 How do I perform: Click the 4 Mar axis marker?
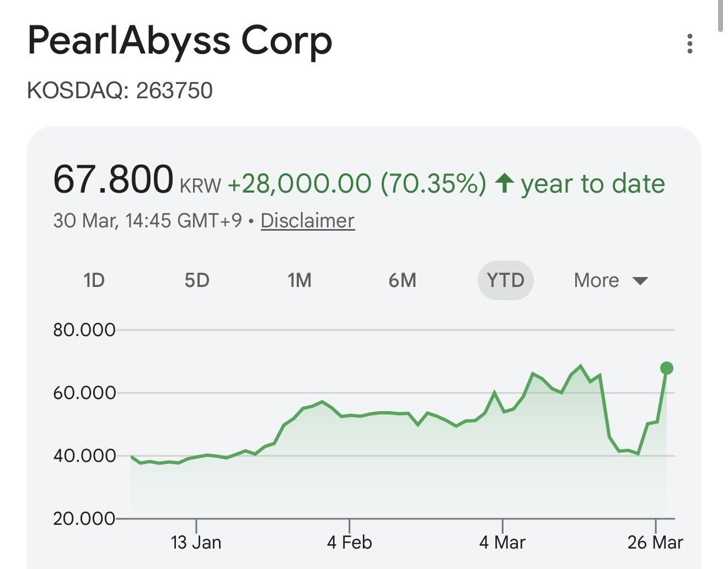pos(502,542)
